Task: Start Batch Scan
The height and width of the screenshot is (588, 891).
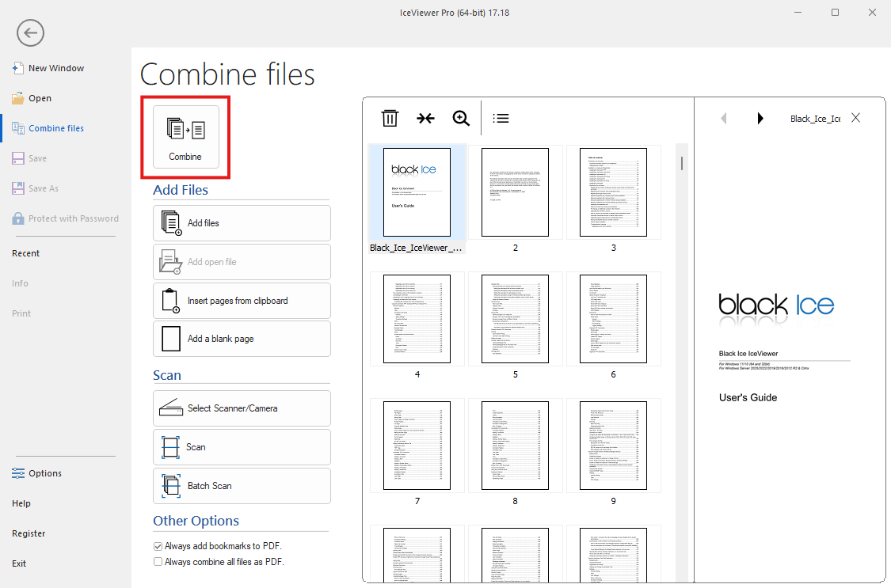Action: [242, 486]
